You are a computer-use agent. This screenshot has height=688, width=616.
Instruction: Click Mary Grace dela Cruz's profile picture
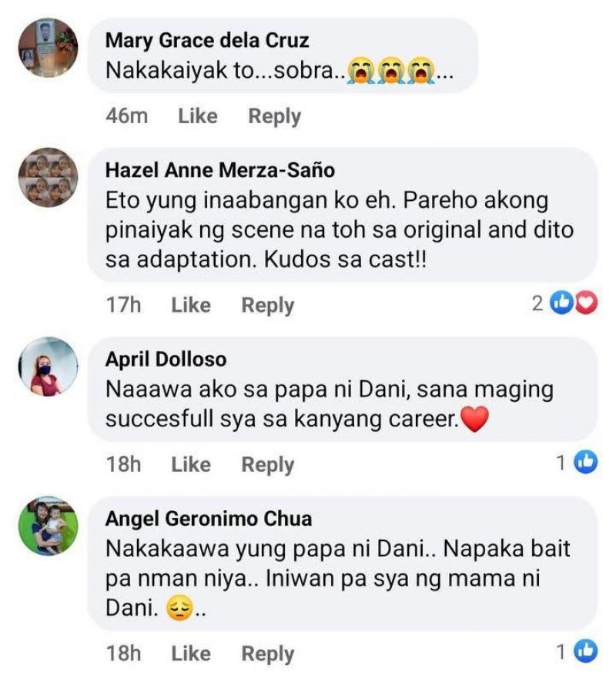[48, 48]
